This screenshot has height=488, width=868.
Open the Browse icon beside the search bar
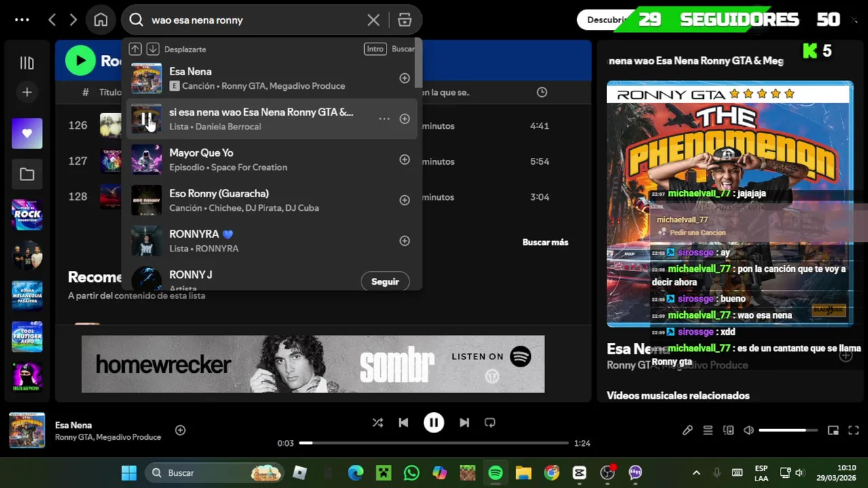pos(405,20)
